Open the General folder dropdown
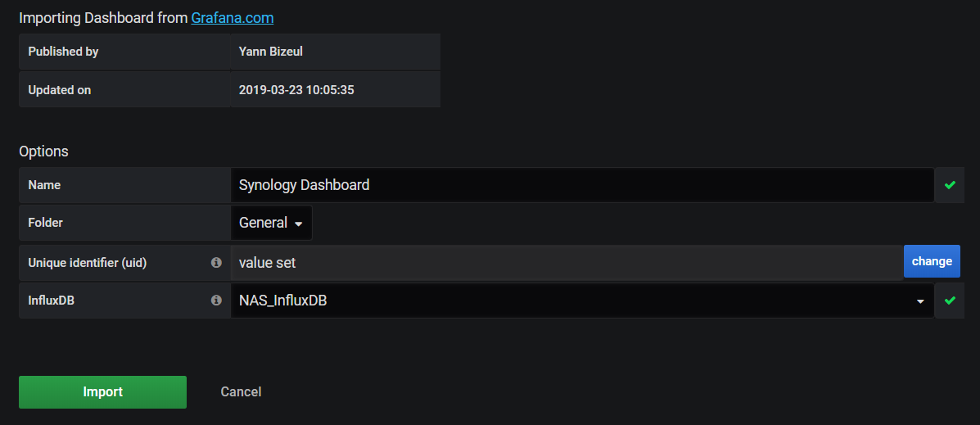The image size is (980, 425). (271, 223)
